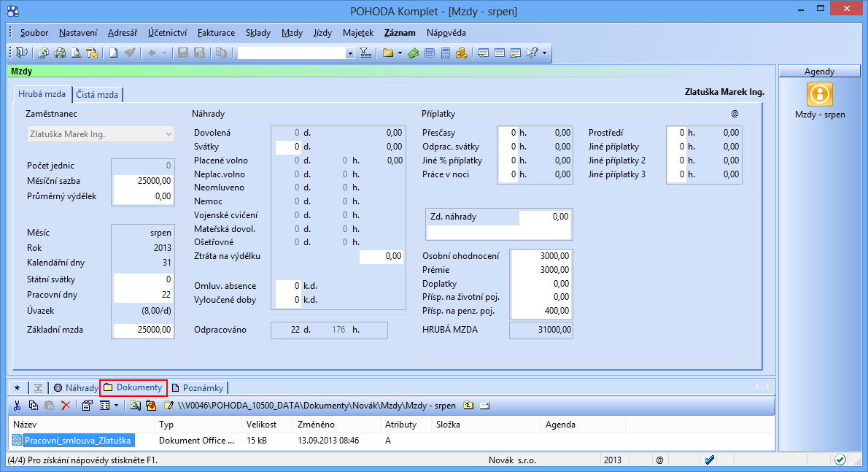Image resolution: width=868 pixels, height=472 pixels.
Task: Expand the help icon dropdown arrow
Action: [x=544, y=53]
